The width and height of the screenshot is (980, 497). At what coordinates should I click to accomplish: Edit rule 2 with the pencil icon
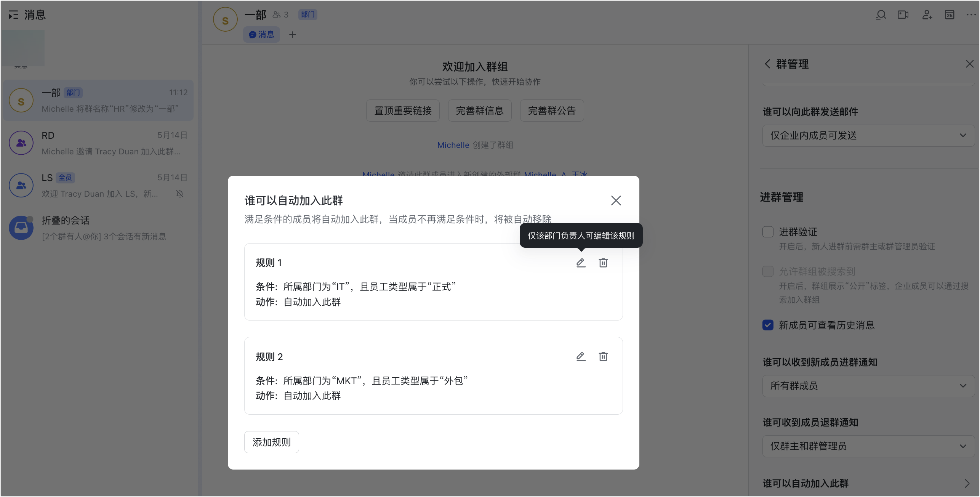click(581, 356)
